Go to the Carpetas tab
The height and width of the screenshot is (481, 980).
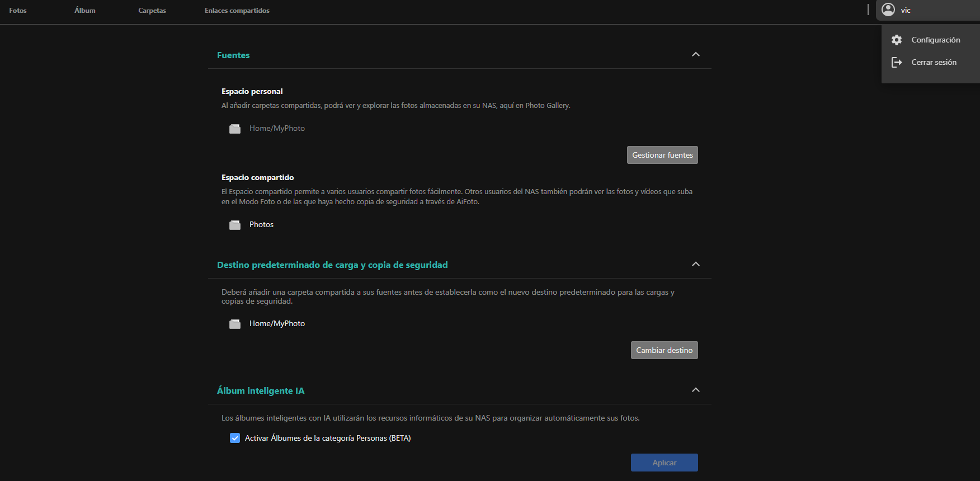(x=152, y=11)
